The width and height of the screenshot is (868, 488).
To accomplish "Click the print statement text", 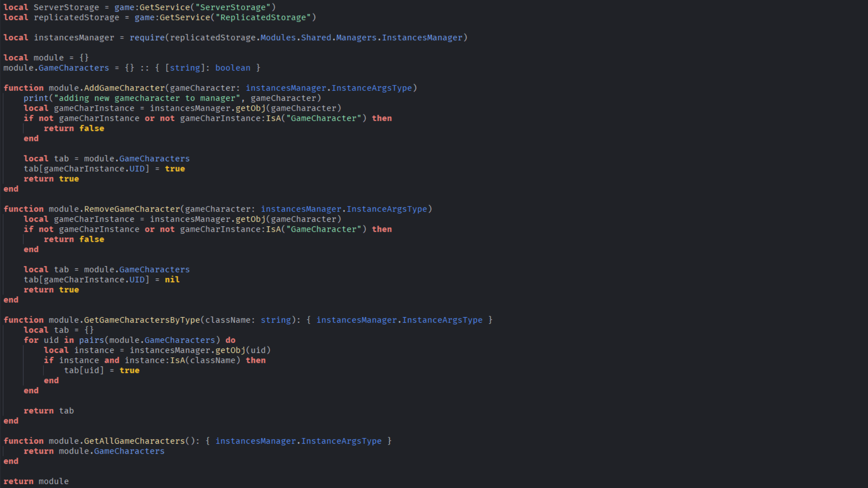I will click(172, 99).
